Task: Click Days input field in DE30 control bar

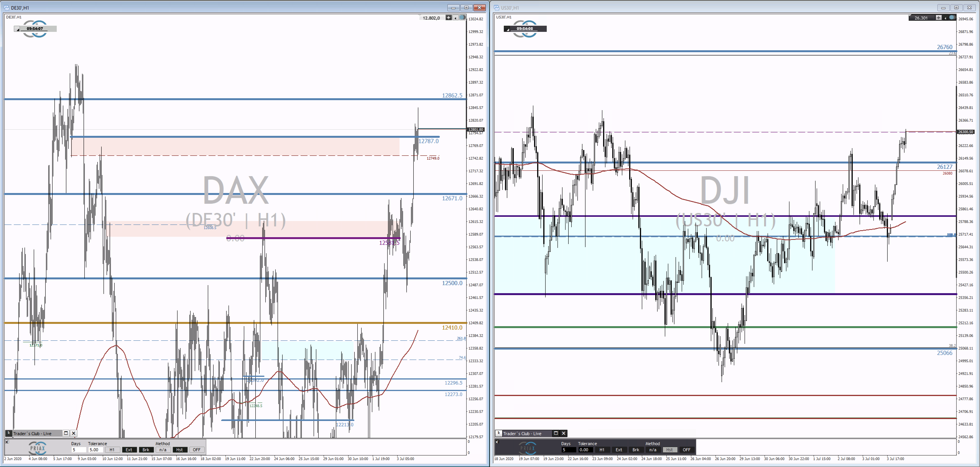Action: 79,450
